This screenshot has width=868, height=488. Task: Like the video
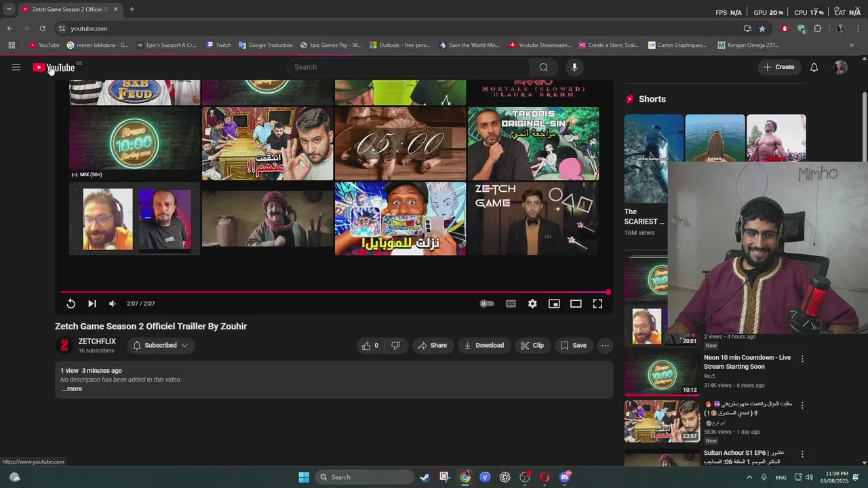[x=370, y=346]
